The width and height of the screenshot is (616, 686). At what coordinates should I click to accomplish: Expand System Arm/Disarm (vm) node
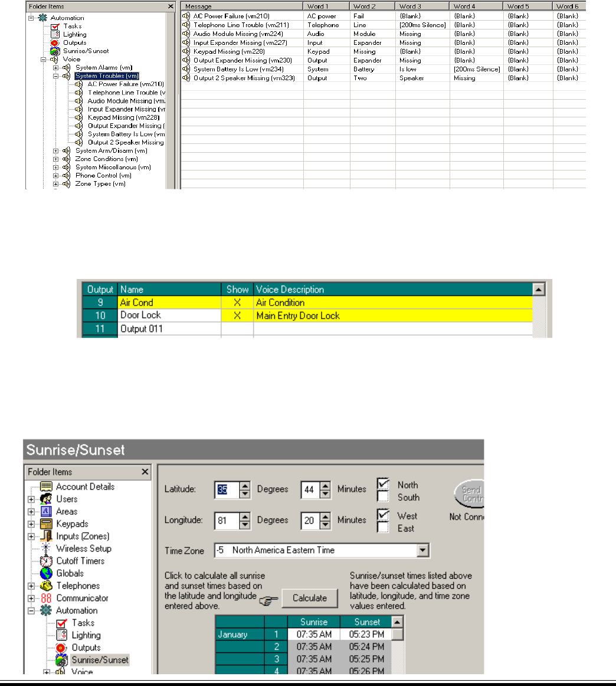point(55,151)
